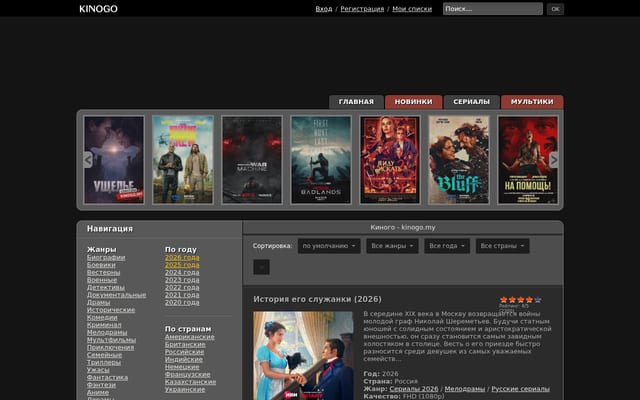Filter by 2026 года
This screenshot has width=640, height=400.
[182, 258]
